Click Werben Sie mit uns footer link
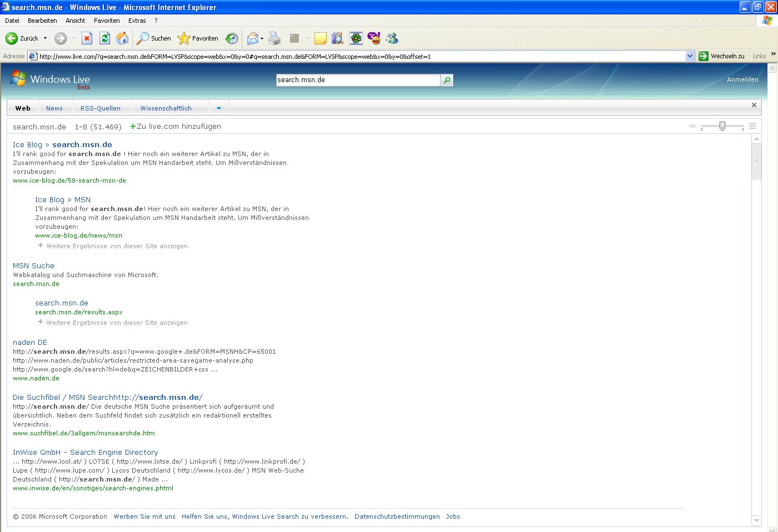Image resolution: width=778 pixels, height=532 pixels. pyautogui.click(x=144, y=516)
